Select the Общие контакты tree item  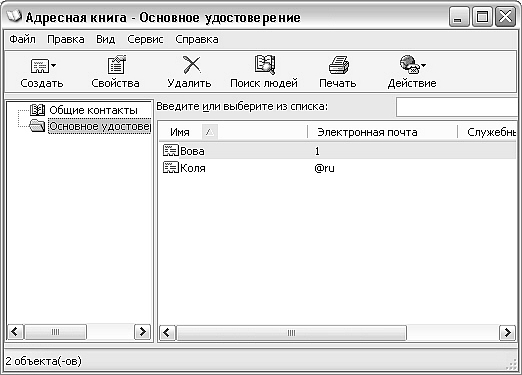click(93, 110)
